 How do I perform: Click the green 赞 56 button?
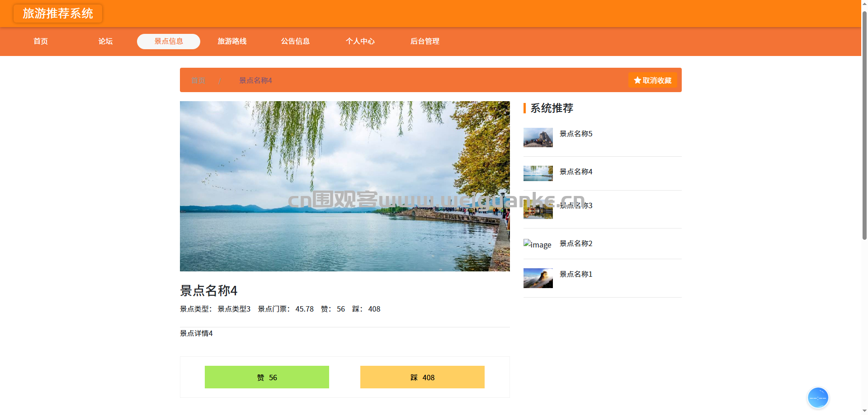click(x=267, y=377)
